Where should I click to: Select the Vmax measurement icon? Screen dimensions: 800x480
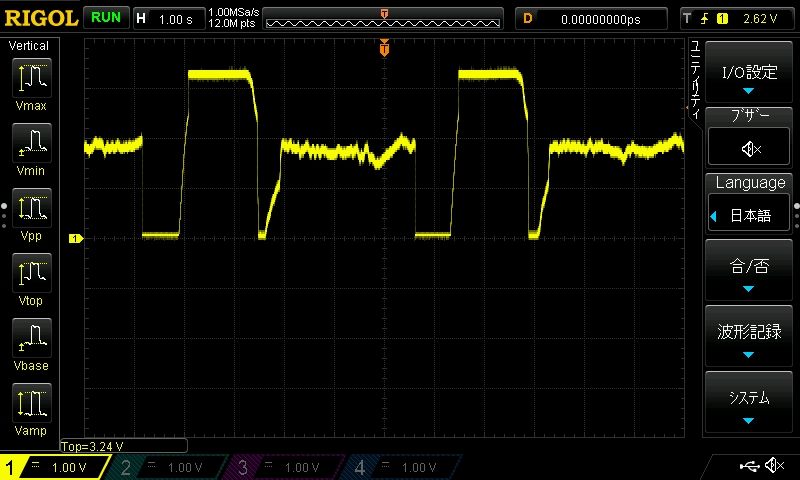point(32,78)
